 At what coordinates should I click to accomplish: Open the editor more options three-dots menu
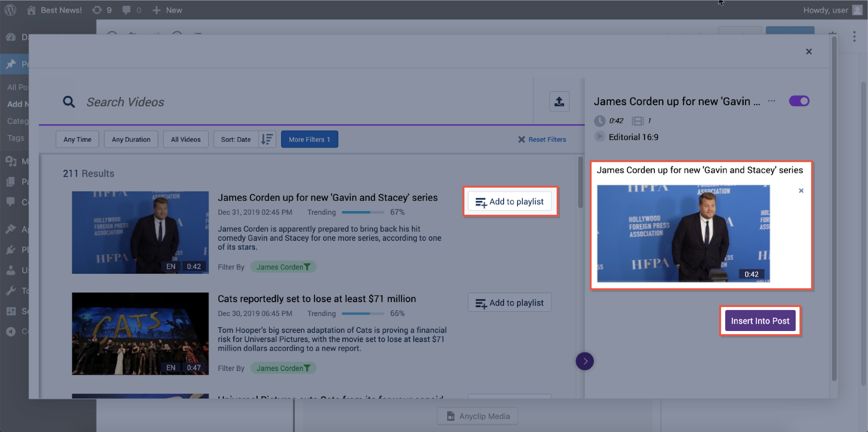(854, 36)
